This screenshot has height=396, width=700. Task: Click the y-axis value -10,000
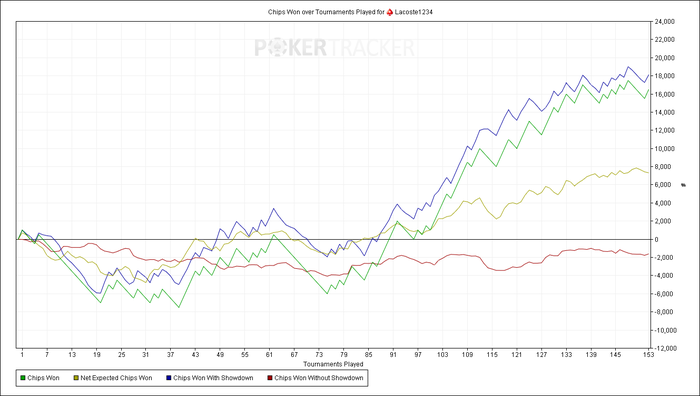[666, 330]
